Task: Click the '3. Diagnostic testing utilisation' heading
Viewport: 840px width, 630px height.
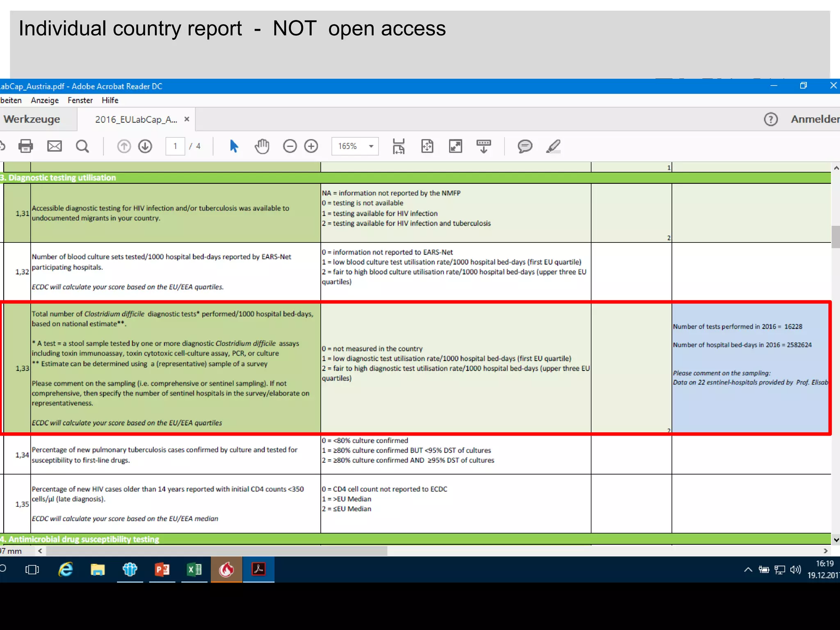Action: (58, 178)
